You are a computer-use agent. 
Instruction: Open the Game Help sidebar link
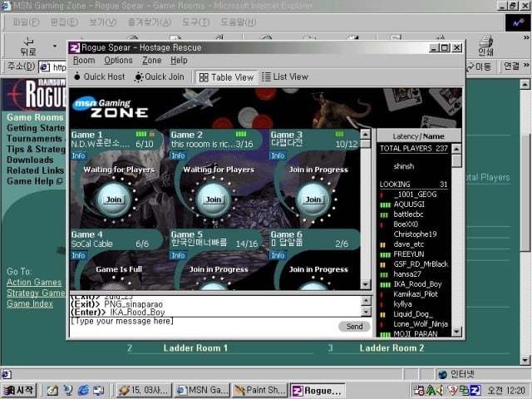pyautogui.click(x=35, y=181)
